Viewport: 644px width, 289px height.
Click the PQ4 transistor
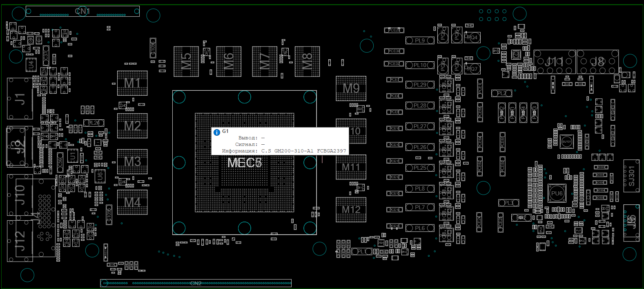(472, 38)
